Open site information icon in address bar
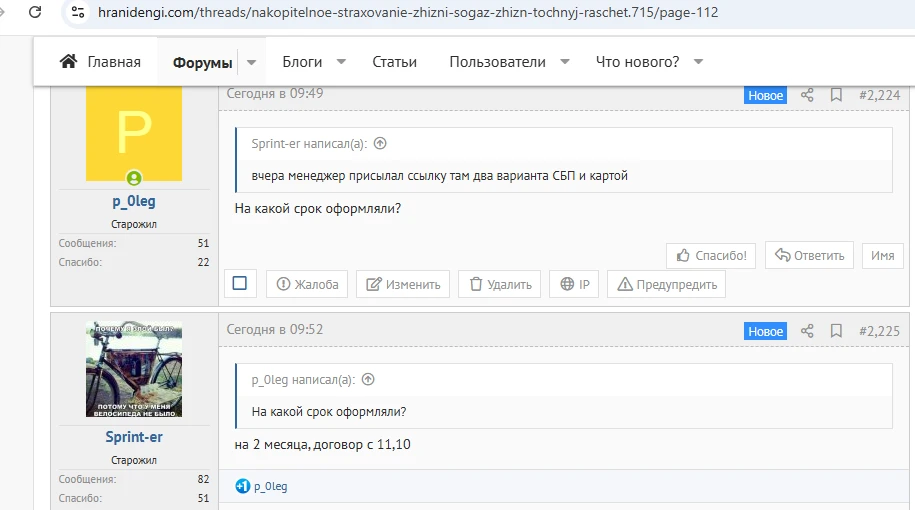Image resolution: width=915 pixels, height=510 pixels. point(78,12)
